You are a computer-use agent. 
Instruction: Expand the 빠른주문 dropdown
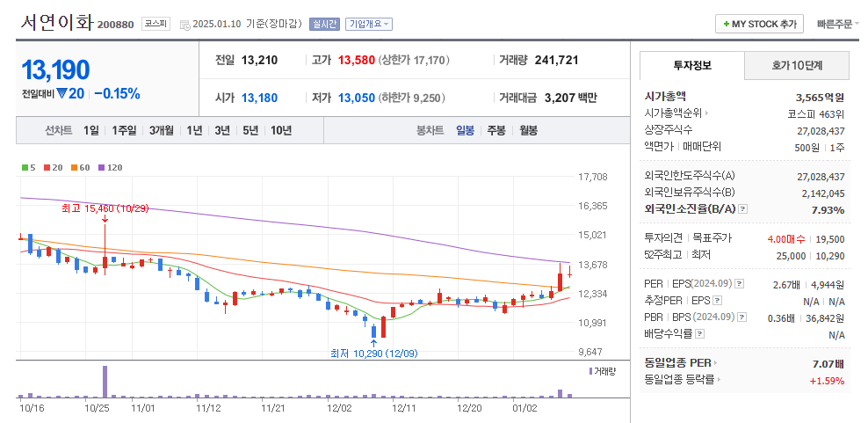pos(837,24)
